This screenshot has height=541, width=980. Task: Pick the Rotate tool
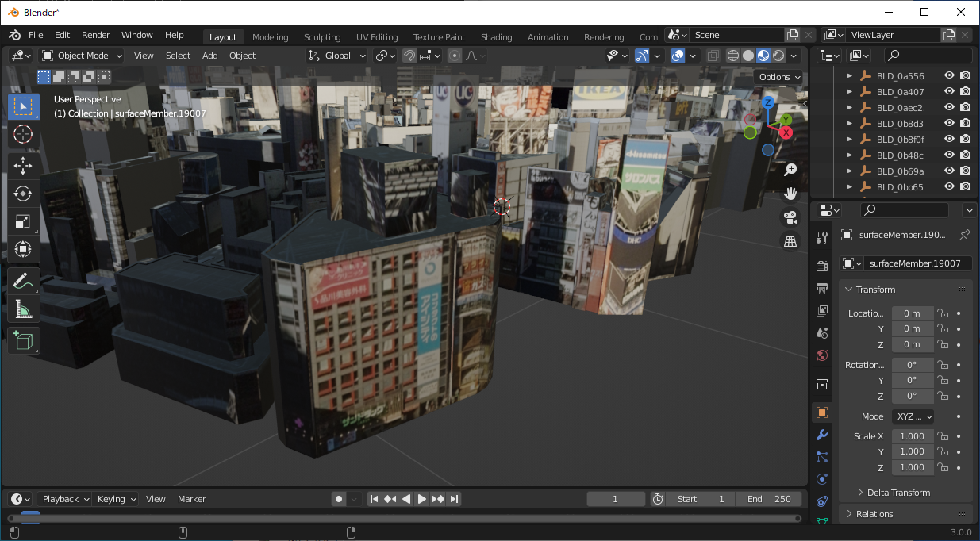tap(24, 194)
